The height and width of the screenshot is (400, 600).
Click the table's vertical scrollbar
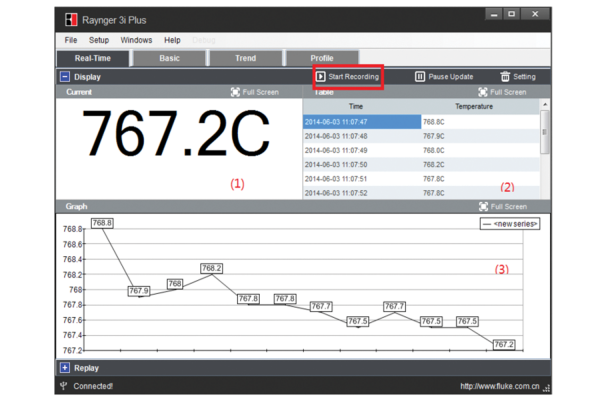coord(545,130)
